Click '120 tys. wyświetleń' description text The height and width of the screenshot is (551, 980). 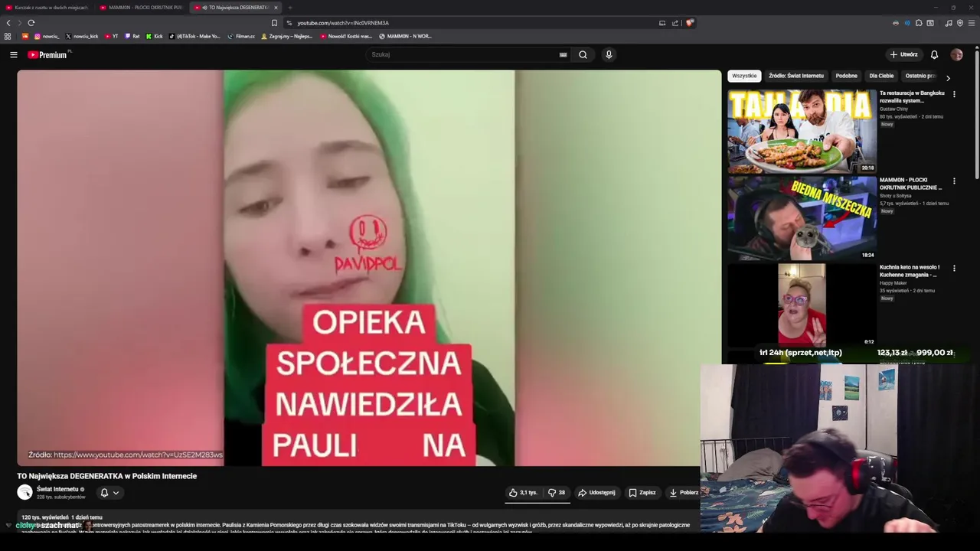point(45,517)
